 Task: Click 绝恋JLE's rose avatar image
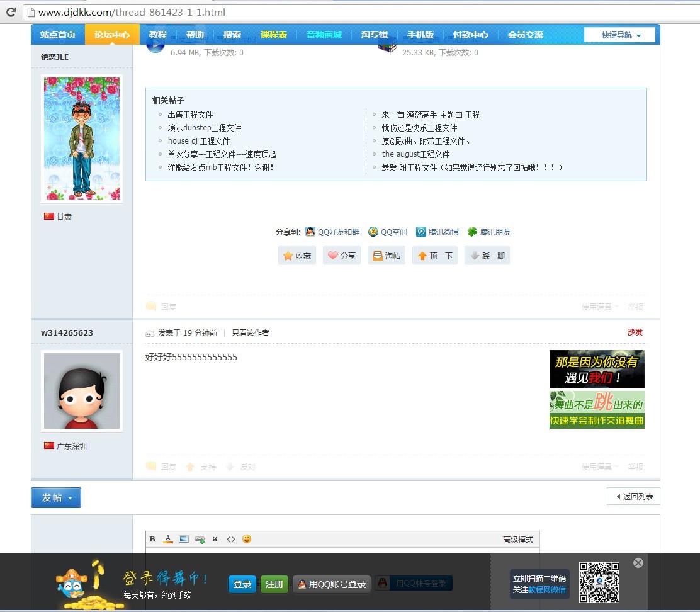pyautogui.click(x=82, y=139)
